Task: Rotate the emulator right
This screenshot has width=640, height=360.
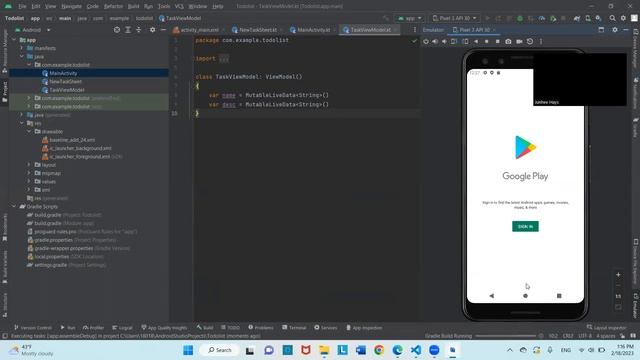Action: (465, 42)
